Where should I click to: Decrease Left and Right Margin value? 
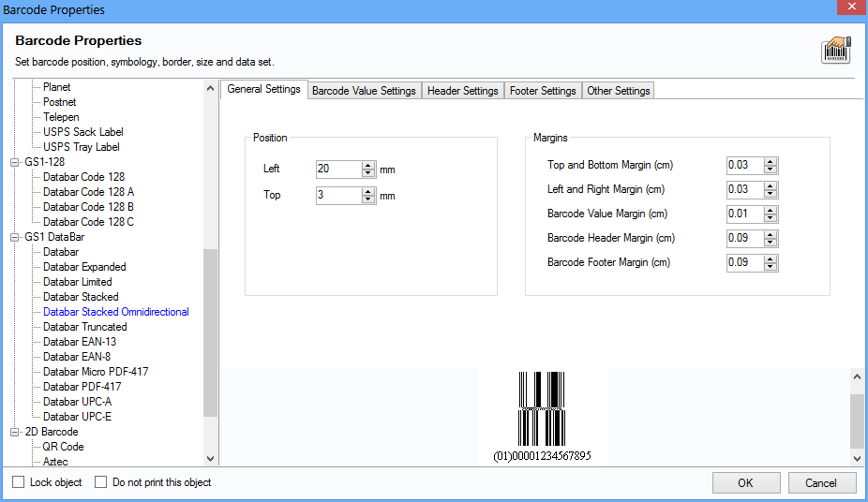[770, 194]
